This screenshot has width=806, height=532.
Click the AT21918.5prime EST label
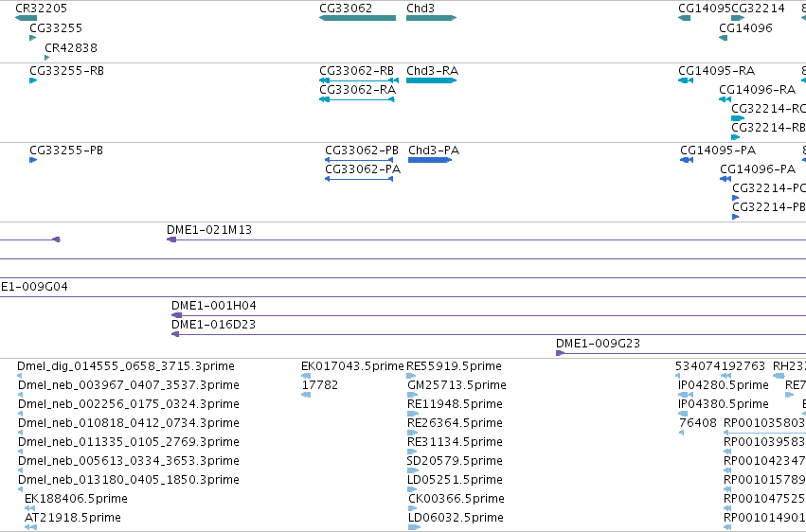[x=73, y=517]
